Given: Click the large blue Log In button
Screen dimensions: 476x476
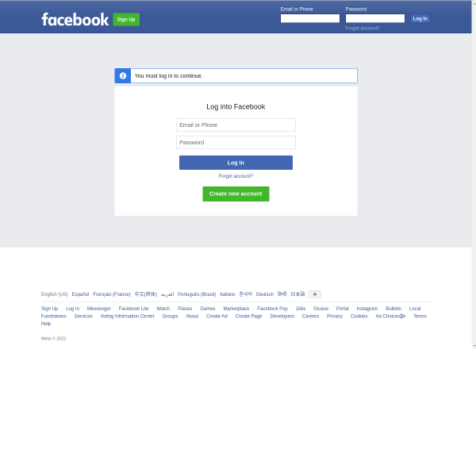Looking at the screenshot, I should (236, 163).
